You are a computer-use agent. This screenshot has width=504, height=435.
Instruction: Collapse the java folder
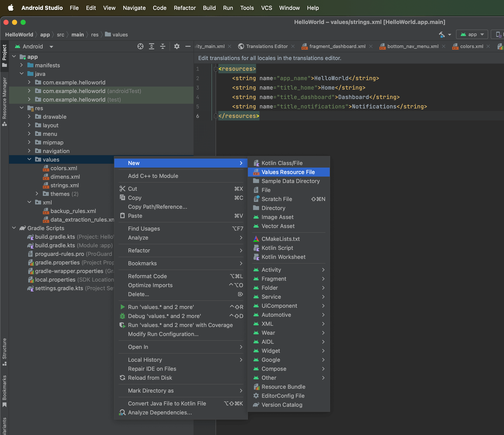[x=21, y=74]
